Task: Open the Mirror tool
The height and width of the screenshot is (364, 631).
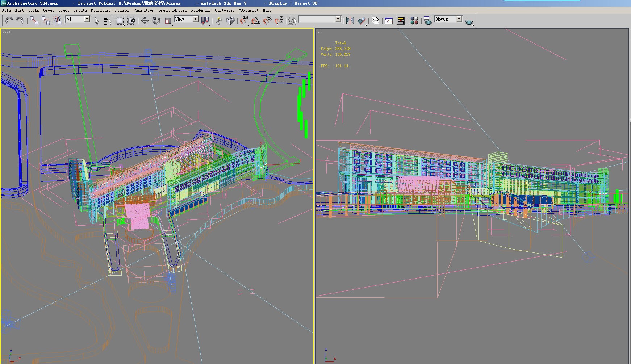Action: pyautogui.click(x=350, y=21)
